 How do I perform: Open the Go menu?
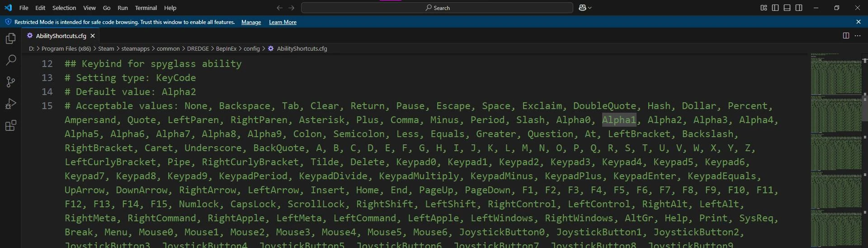tap(107, 8)
